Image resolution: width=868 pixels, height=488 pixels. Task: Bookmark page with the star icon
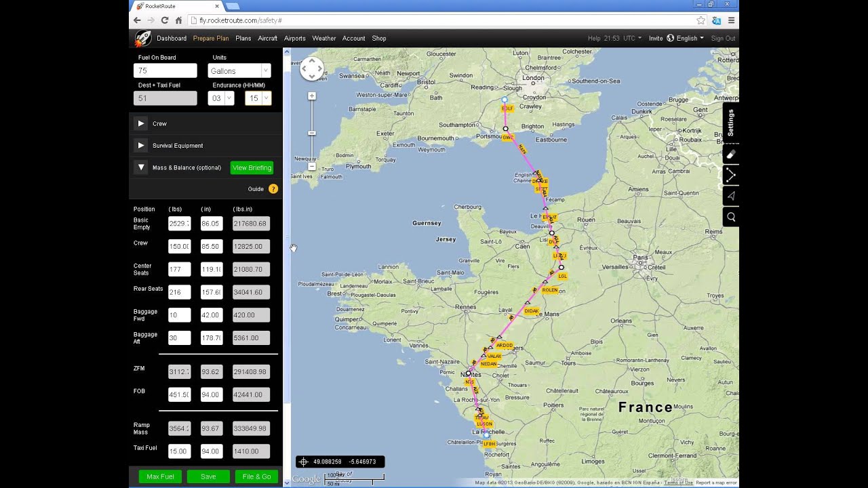tap(701, 20)
